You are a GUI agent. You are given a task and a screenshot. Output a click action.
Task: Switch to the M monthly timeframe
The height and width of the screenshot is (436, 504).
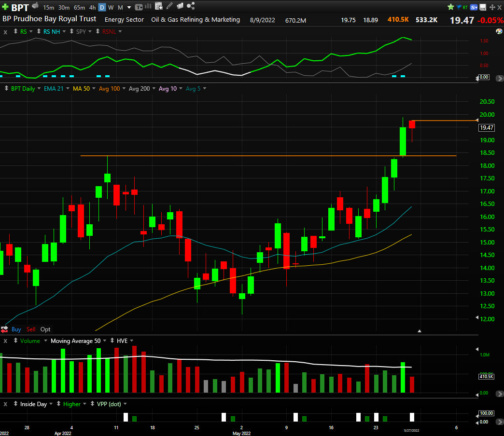point(120,7)
